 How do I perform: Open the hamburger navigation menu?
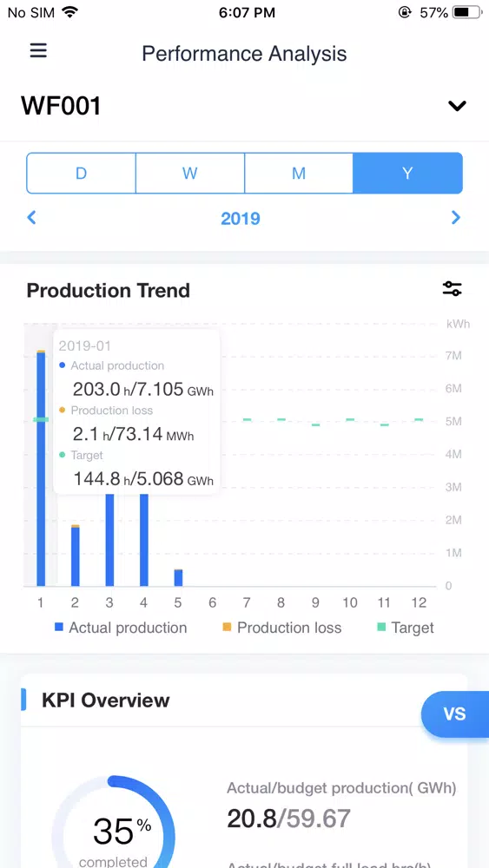[x=38, y=51]
